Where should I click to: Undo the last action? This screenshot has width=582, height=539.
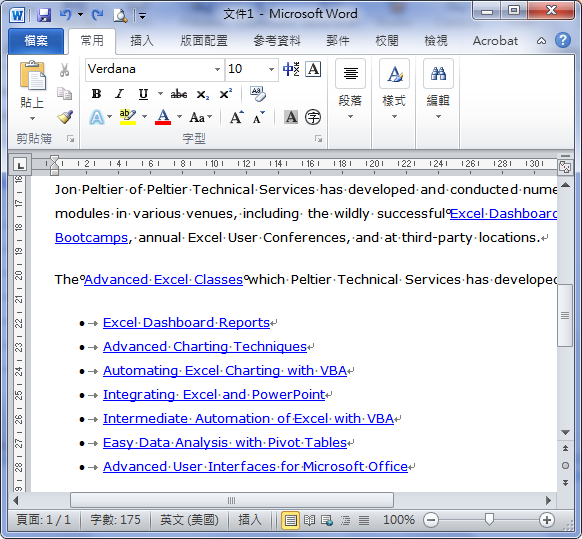[66, 15]
